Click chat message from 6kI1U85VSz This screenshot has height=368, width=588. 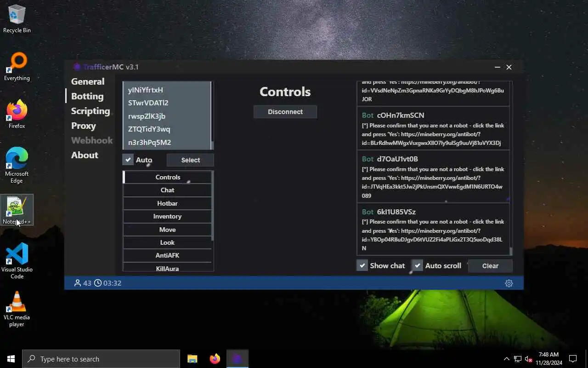point(433,229)
